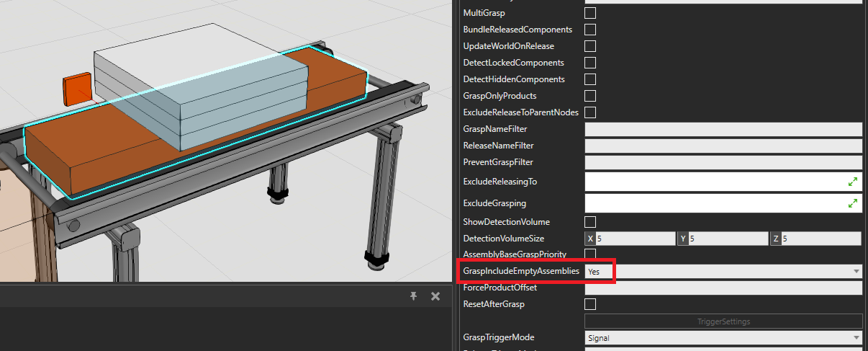The width and height of the screenshot is (868, 351).
Task: Enable the ShowDetectionVolume checkbox
Action: click(x=590, y=222)
